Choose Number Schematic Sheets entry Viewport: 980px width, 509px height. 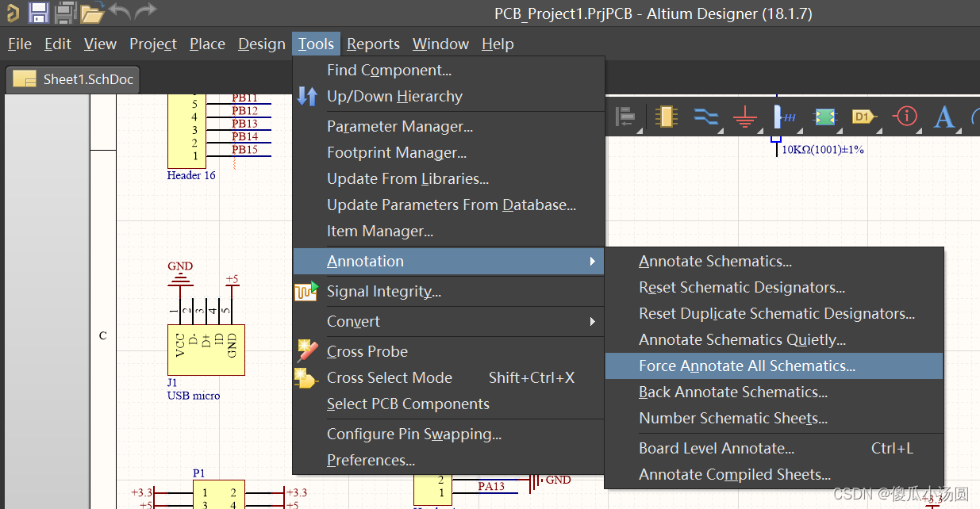pos(774,418)
